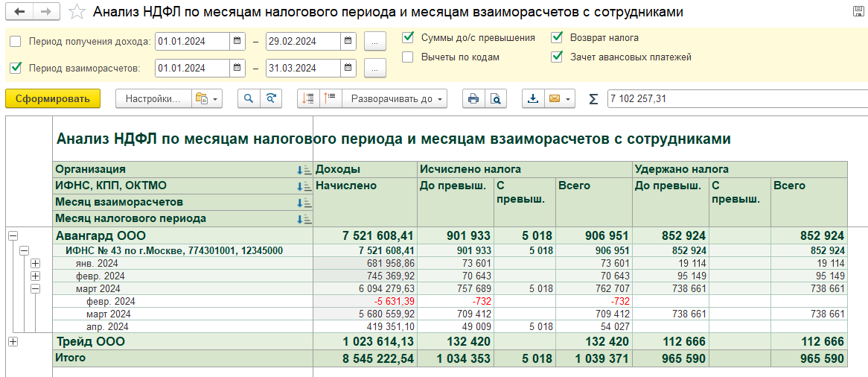Click sort icon in Месяц налогового периода row
This screenshot has height=377, width=868.
pos(304,218)
